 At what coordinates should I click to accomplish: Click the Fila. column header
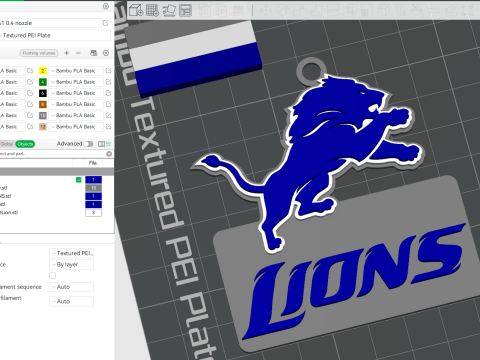coord(93,163)
